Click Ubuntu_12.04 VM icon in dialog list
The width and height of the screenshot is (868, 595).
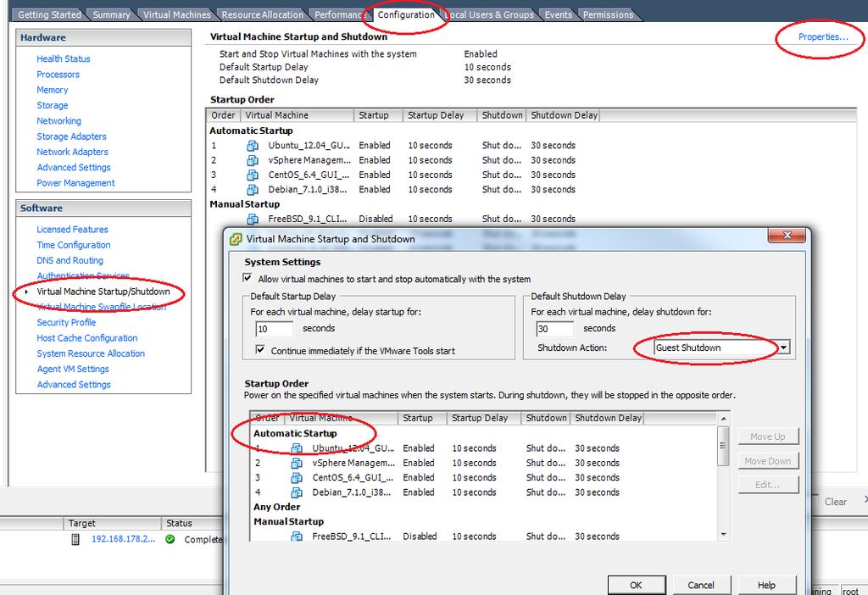click(x=297, y=448)
